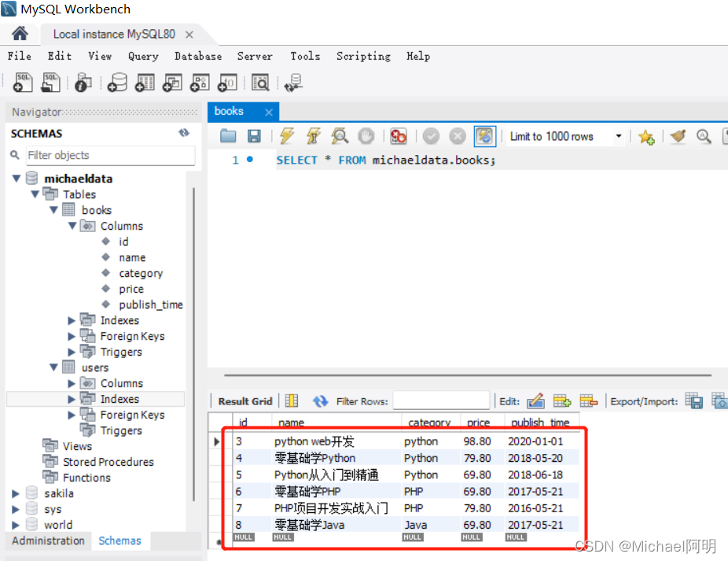The width and height of the screenshot is (728, 561).
Task: Refresh result grid data icon
Action: pos(320,400)
